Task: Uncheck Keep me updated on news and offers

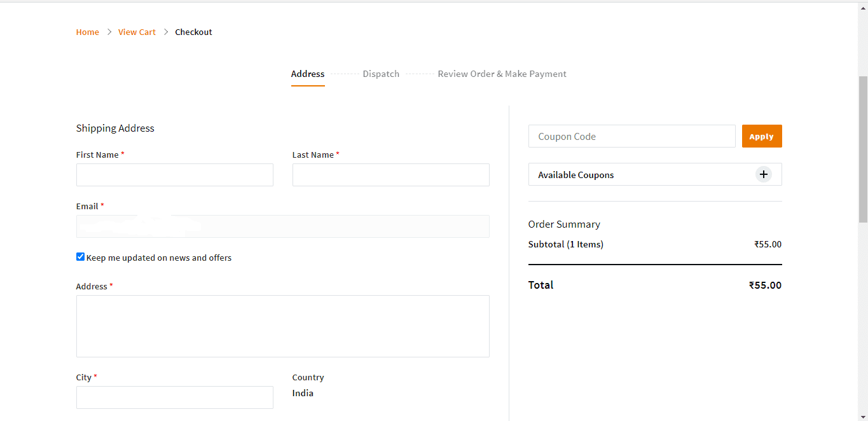Action: click(x=80, y=256)
